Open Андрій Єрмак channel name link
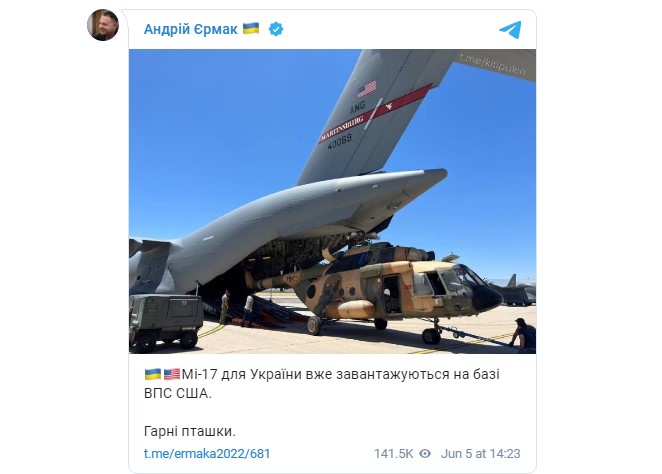The image size is (662, 474). coord(190,29)
